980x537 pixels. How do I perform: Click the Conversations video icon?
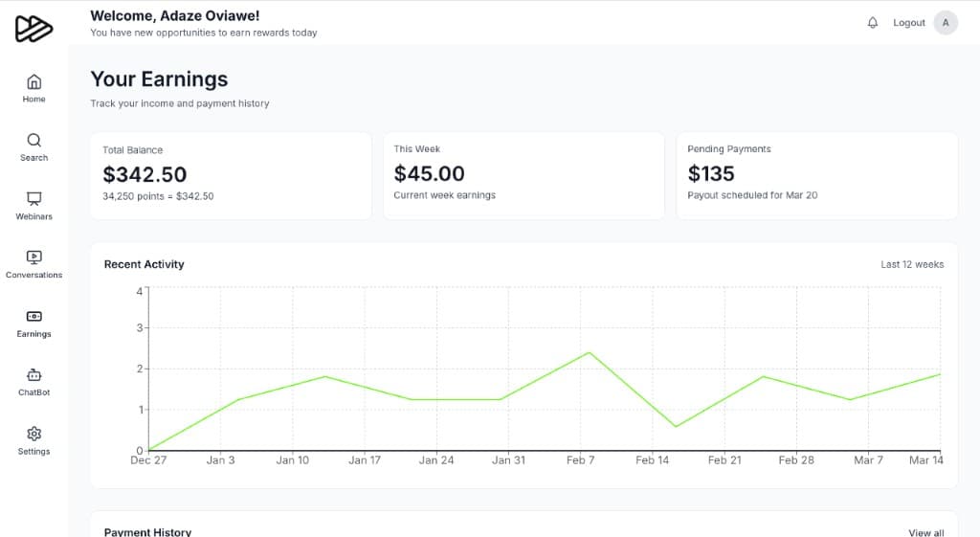point(33,257)
